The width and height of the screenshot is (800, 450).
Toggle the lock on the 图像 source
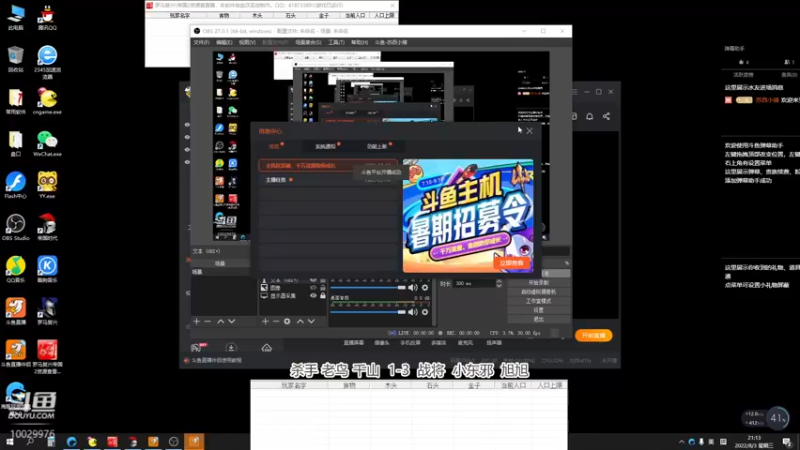[322, 288]
